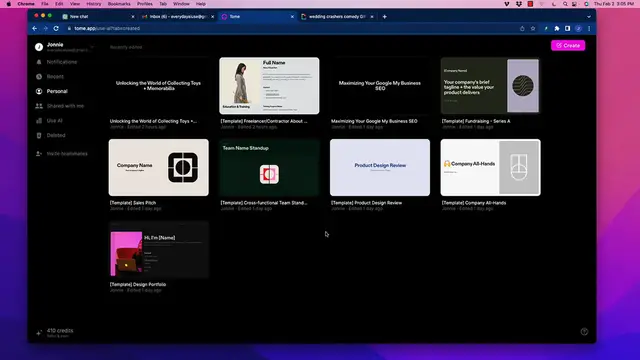This screenshot has height=360, width=640.
Task: Switch to the New chat tab
Action: click(x=98, y=17)
